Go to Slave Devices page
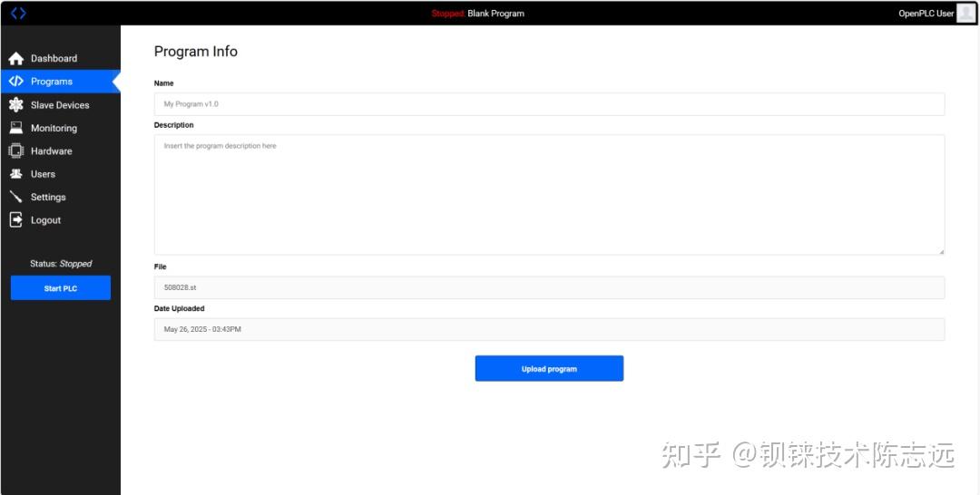 pyautogui.click(x=60, y=105)
